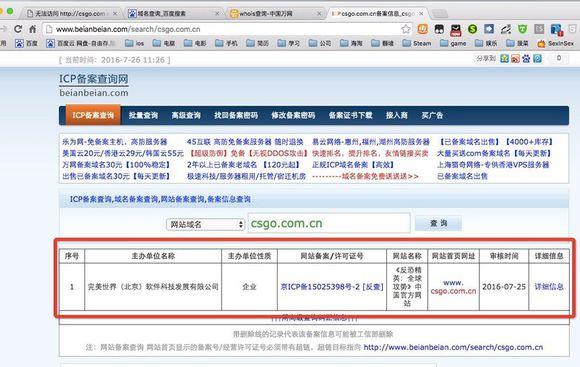
Task: Click the 45互联 高防免备案服务器 ad link
Action: coord(245,142)
